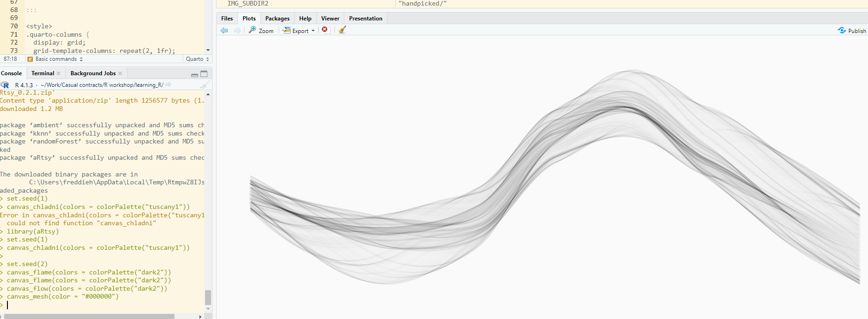Open the Quarto file type selector
The height and width of the screenshot is (319, 868).
pyautogui.click(x=197, y=59)
